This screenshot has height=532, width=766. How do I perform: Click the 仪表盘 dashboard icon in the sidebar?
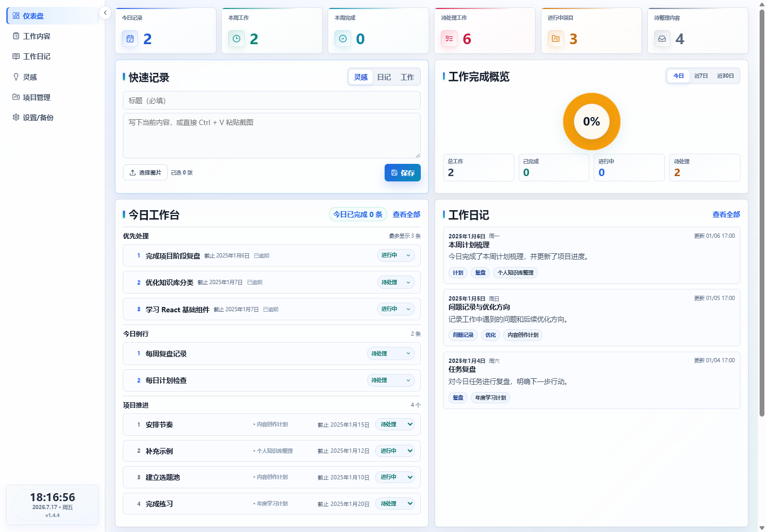point(16,16)
